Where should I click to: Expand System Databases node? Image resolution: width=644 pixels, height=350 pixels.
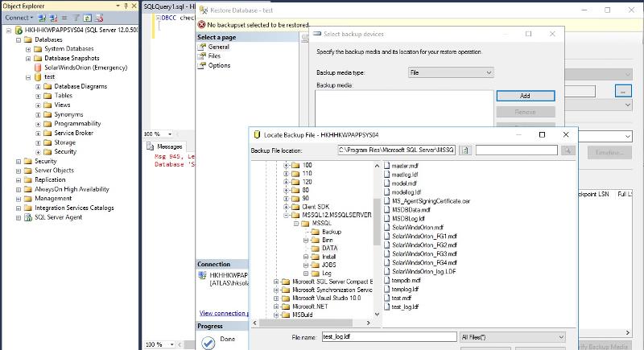pos(28,49)
